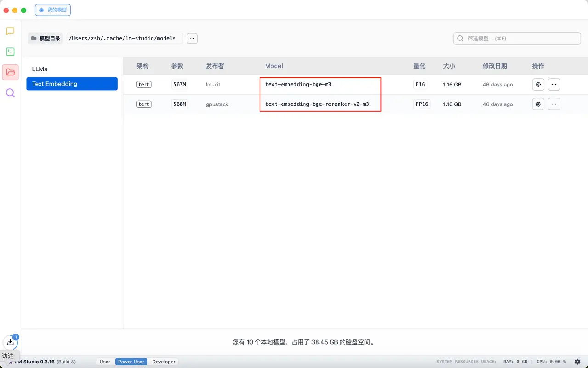The width and height of the screenshot is (588, 368).
Task: Click the models directory path field
Action: [125, 38]
